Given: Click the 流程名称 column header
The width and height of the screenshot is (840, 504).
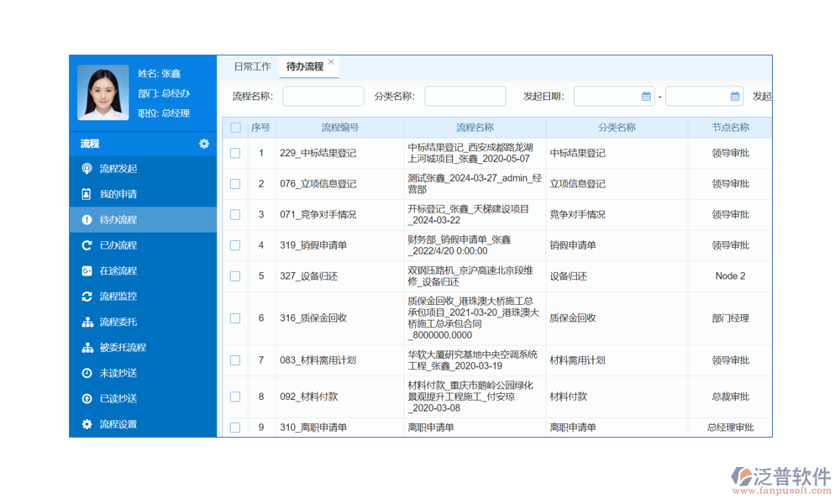Looking at the screenshot, I should [x=475, y=128].
